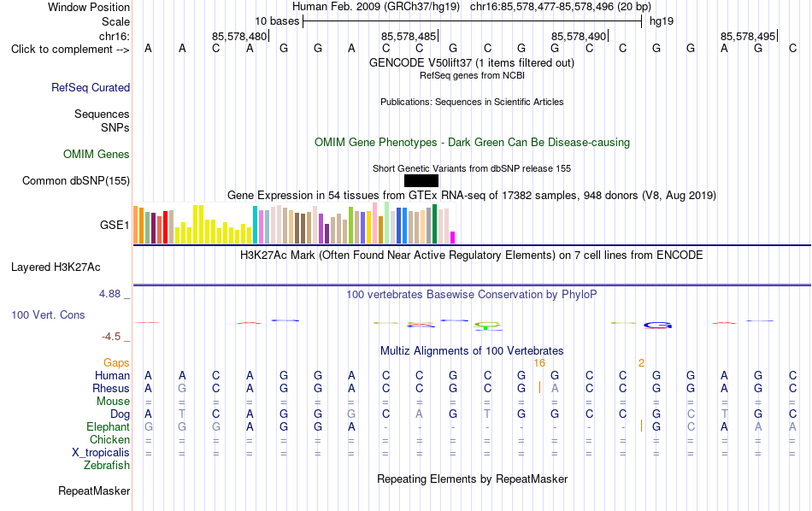Open the OMIM Genes track label
Image resolution: width=812 pixels, height=511 pixels.
[97, 155]
